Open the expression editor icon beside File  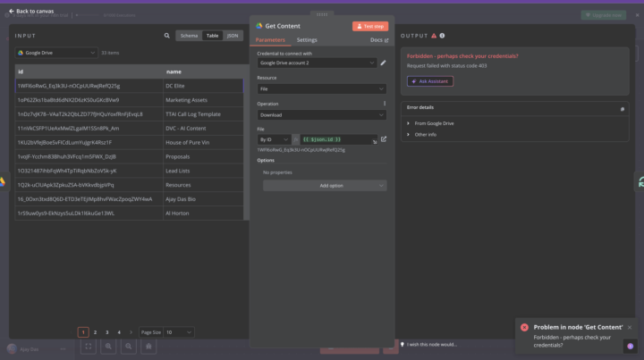point(384,139)
